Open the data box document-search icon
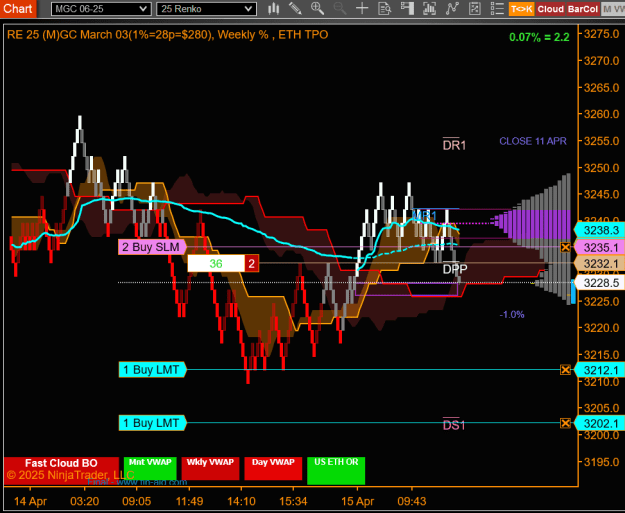Viewport: 625px width, 513px height. pyautogui.click(x=385, y=8)
